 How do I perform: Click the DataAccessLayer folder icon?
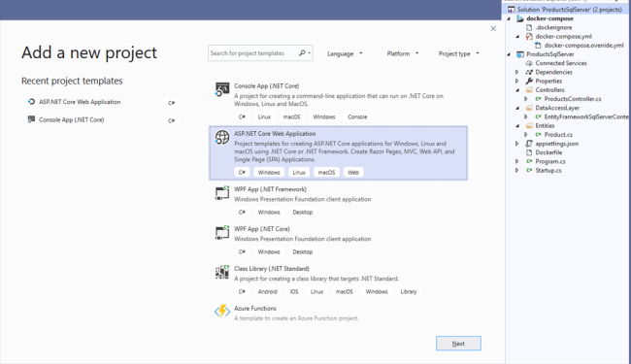pos(529,108)
